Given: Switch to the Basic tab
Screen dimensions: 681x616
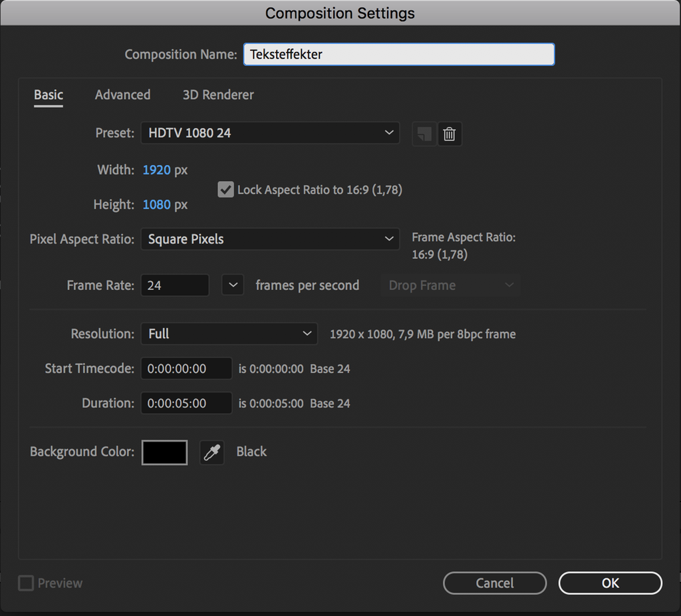Looking at the screenshot, I should point(49,95).
